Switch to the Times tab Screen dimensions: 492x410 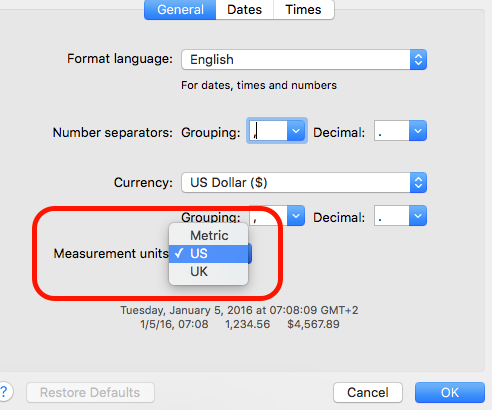tap(303, 10)
